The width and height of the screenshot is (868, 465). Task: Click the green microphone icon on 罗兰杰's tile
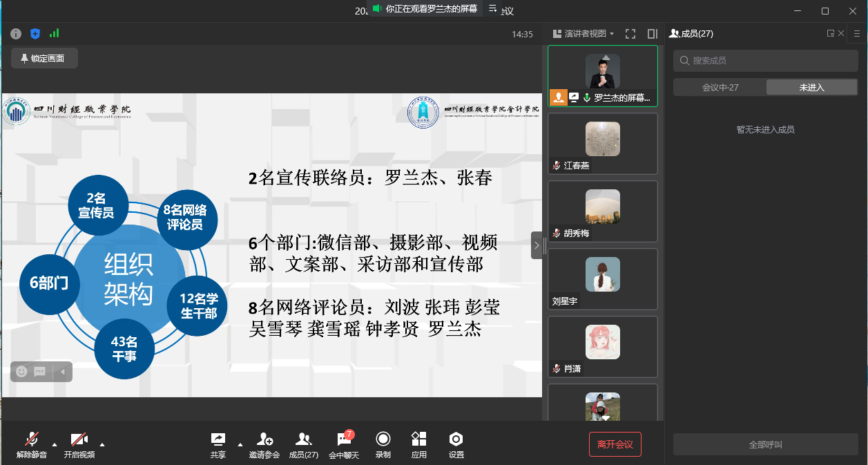(586, 97)
